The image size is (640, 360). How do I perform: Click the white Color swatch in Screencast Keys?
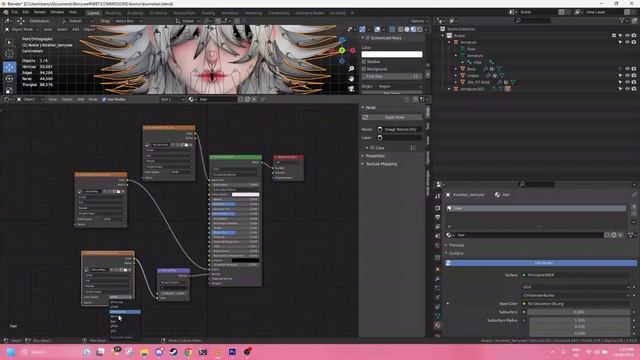392,54
